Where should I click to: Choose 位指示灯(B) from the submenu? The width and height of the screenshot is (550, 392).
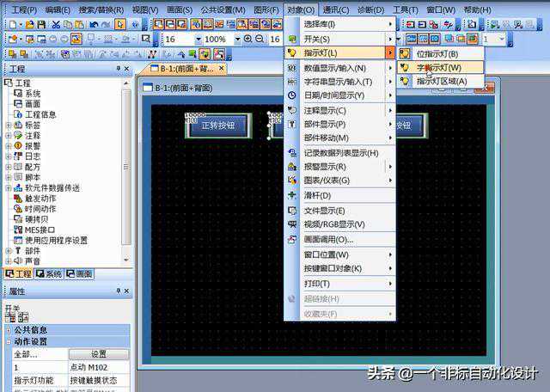[x=437, y=53]
